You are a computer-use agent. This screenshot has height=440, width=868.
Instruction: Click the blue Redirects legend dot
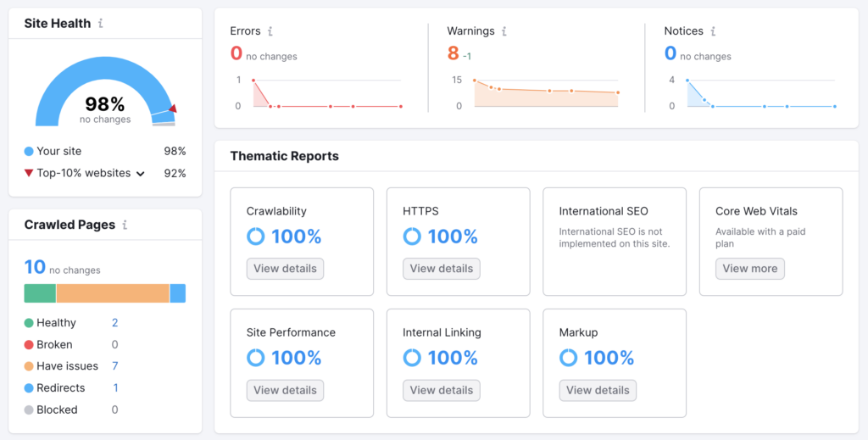[x=29, y=388]
